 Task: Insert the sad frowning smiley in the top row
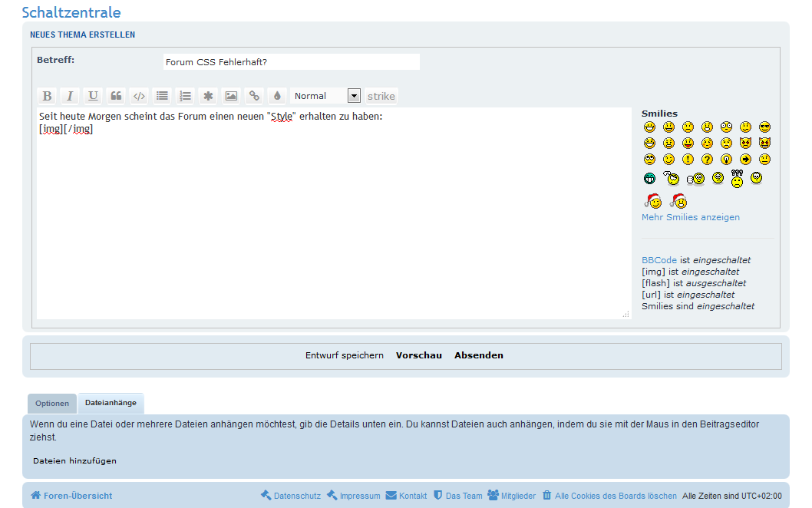(x=688, y=127)
